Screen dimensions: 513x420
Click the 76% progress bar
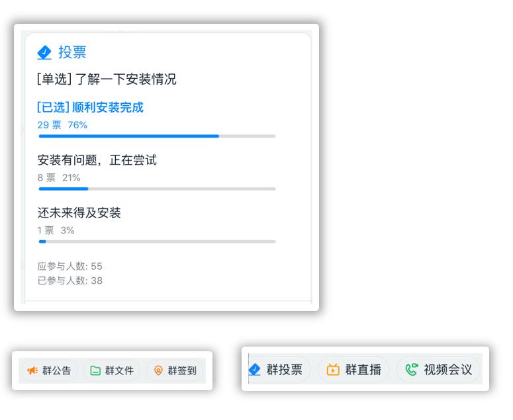[x=157, y=136]
